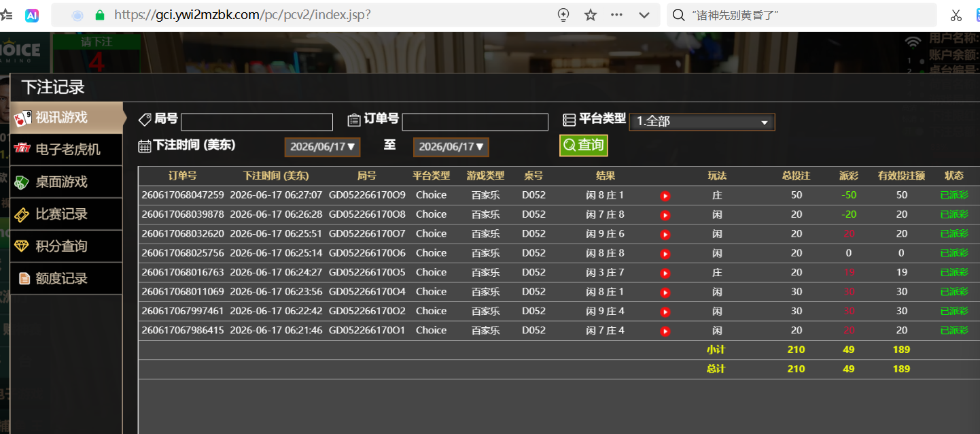Image resolution: width=980 pixels, height=434 pixels.
Task: Expand the address bar chevron dropdown
Action: pos(644,15)
